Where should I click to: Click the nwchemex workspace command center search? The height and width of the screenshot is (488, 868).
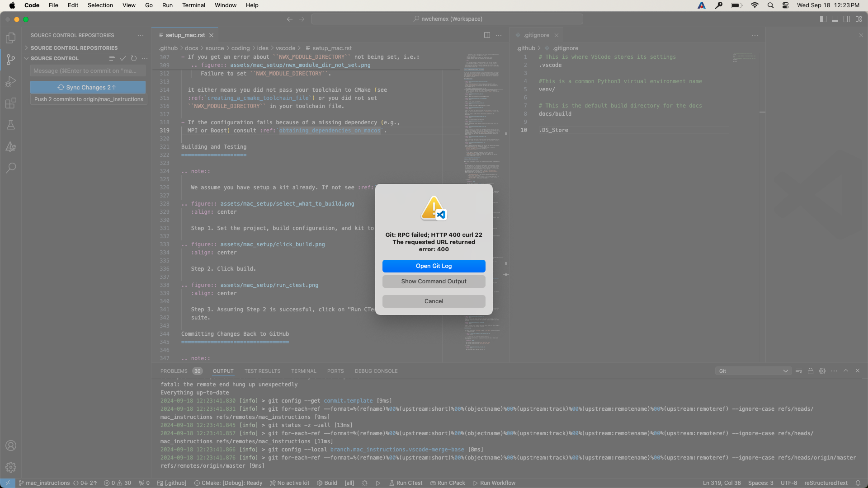click(x=447, y=19)
